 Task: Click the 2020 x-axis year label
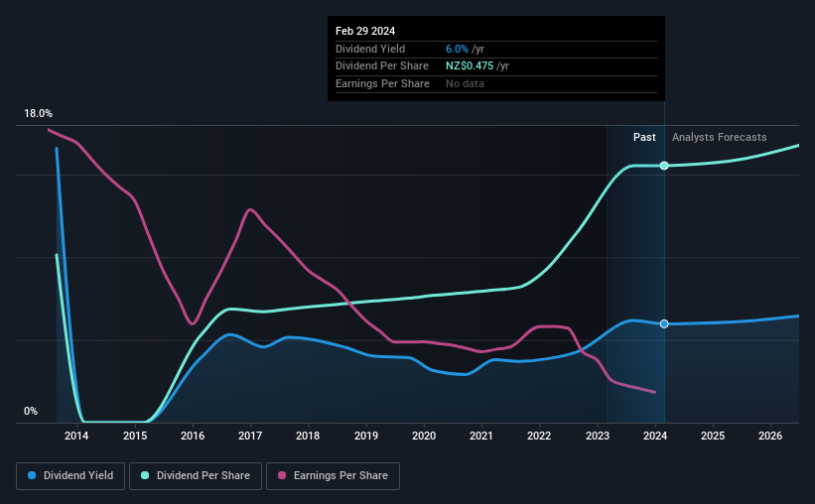coord(424,436)
